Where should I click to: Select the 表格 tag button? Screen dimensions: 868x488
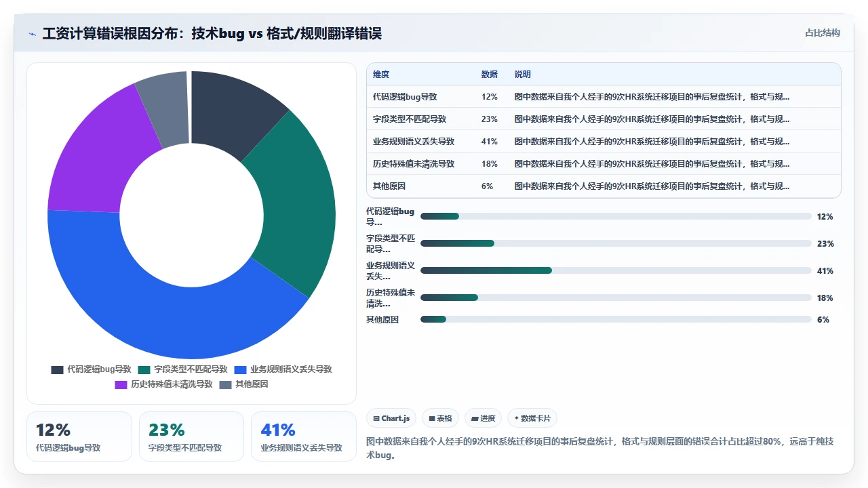(x=441, y=418)
